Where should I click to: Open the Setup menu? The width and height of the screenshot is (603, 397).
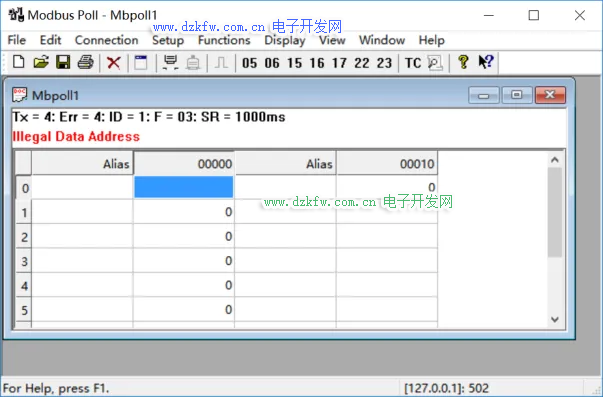[x=168, y=40]
